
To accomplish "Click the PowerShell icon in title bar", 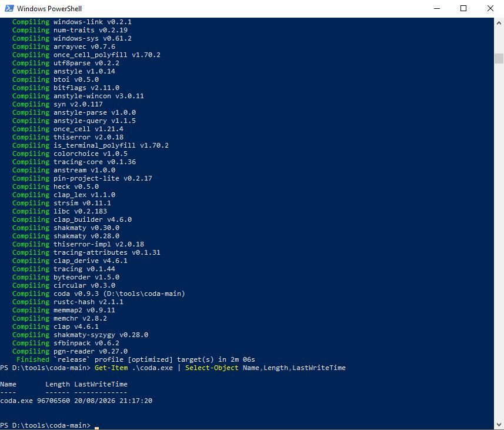I will point(9,8).
